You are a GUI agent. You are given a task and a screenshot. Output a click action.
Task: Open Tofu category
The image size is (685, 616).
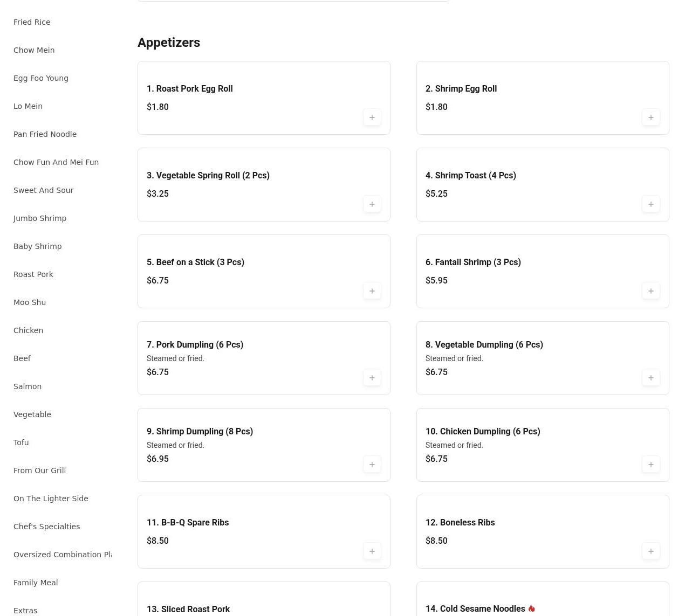click(x=21, y=442)
